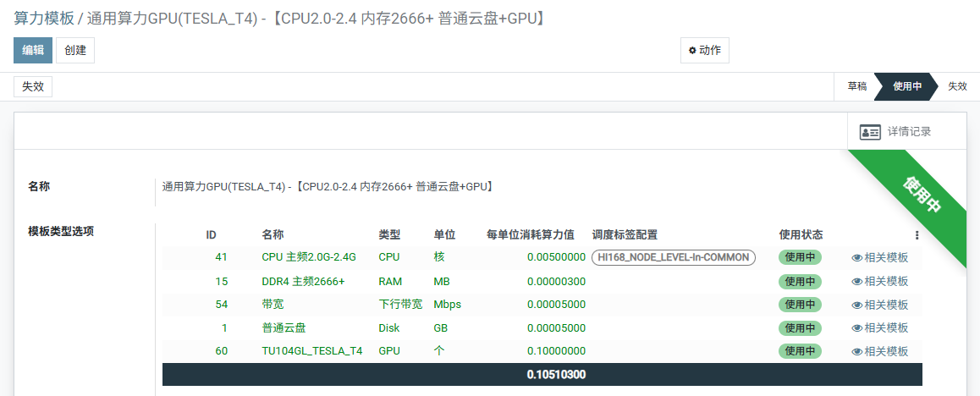Sort table by 名称 column header
Image resolution: width=980 pixels, height=396 pixels.
(273, 235)
